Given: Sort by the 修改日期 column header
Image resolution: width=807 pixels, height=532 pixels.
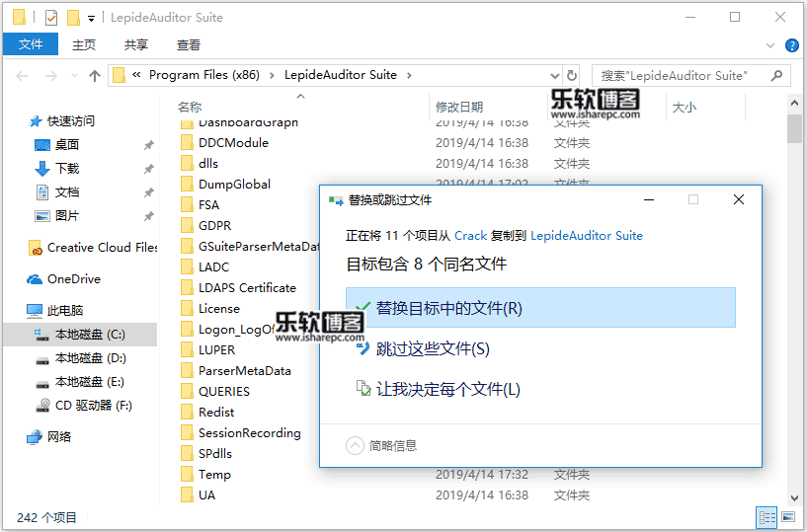Looking at the screenshot, I should 459,107.
